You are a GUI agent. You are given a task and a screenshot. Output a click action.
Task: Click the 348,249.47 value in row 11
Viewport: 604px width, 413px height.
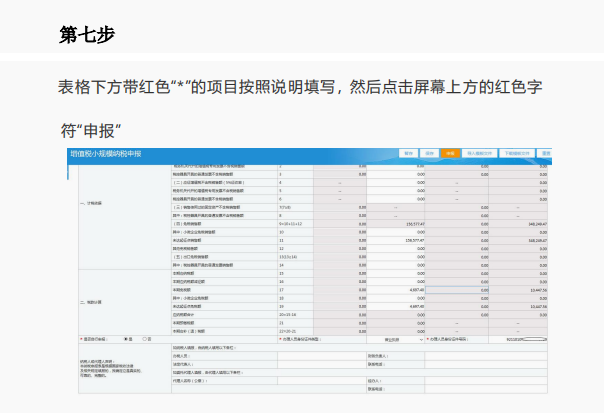[x=537, y=240]
